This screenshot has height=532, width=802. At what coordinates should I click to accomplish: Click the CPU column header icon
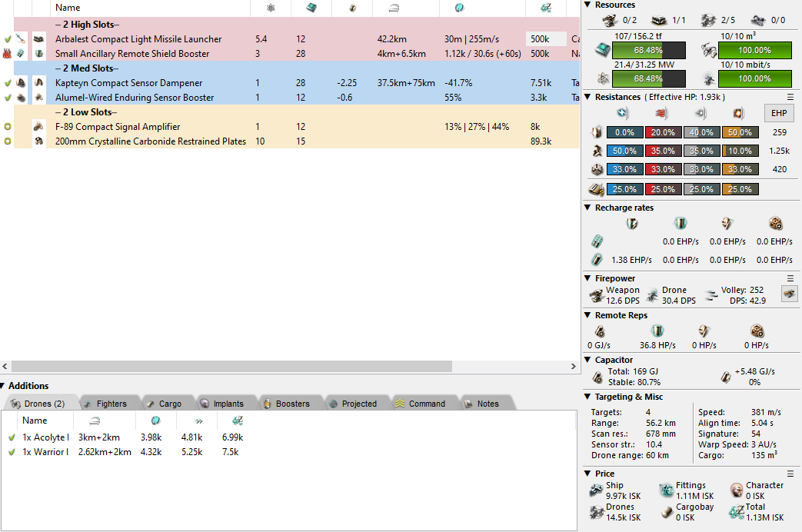click(x=311, y=8)
